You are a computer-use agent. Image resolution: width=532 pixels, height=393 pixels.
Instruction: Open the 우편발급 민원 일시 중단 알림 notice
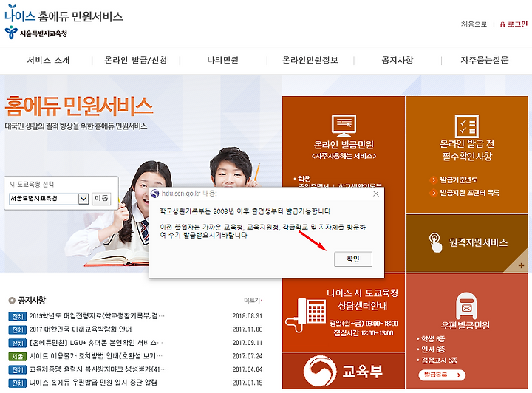(x=93, y=383)
